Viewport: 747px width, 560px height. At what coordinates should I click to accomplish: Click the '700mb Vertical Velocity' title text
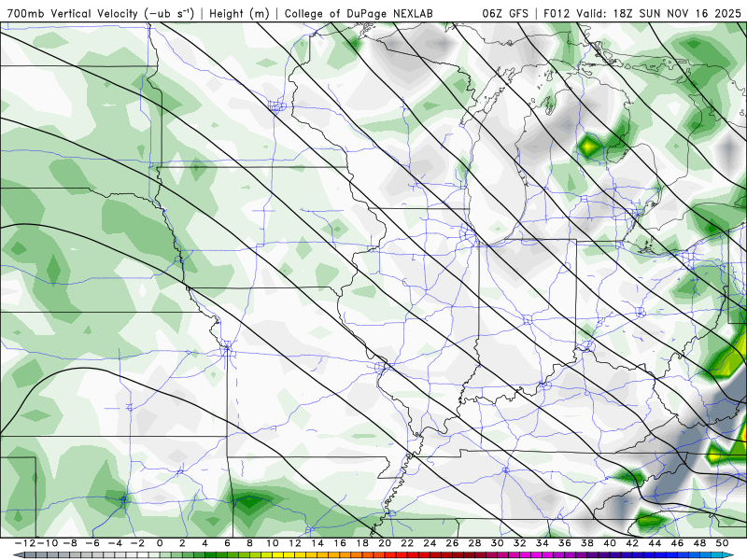[x=73, y=14]
